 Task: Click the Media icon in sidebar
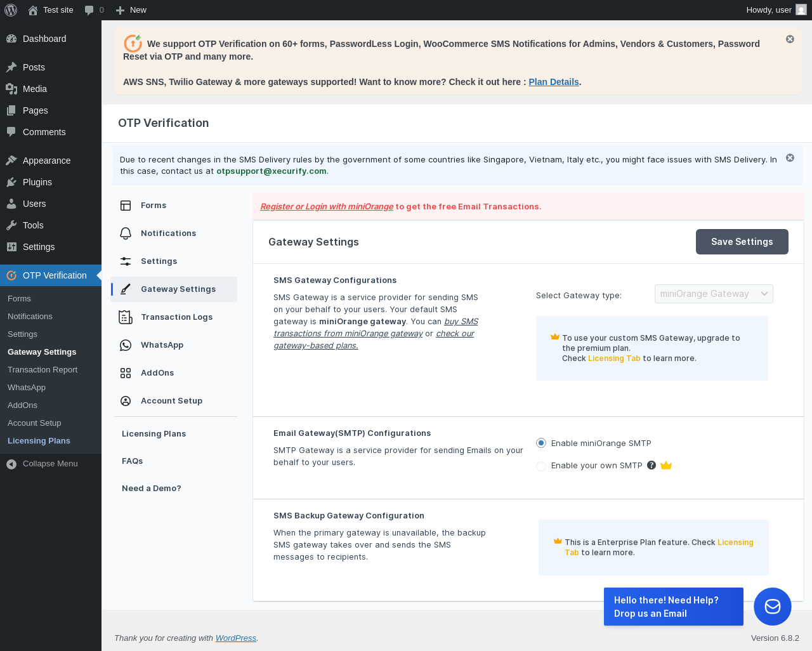[x=11, y=89]
